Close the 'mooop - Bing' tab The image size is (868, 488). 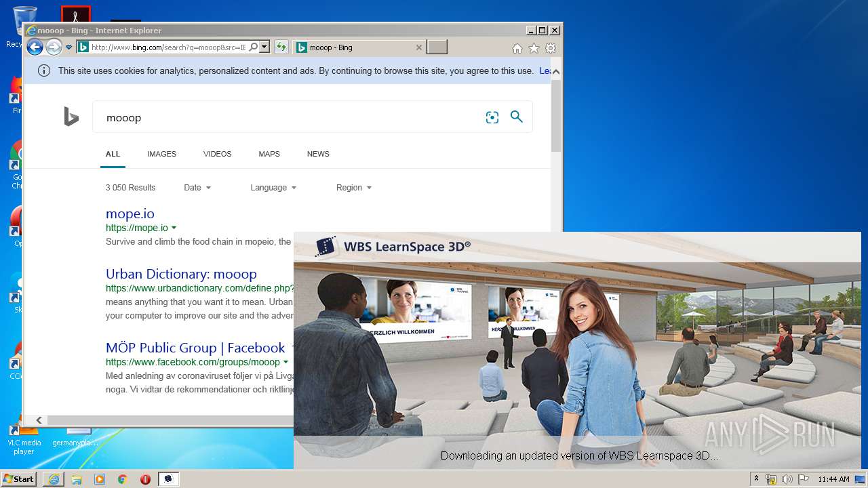(418, 47)
